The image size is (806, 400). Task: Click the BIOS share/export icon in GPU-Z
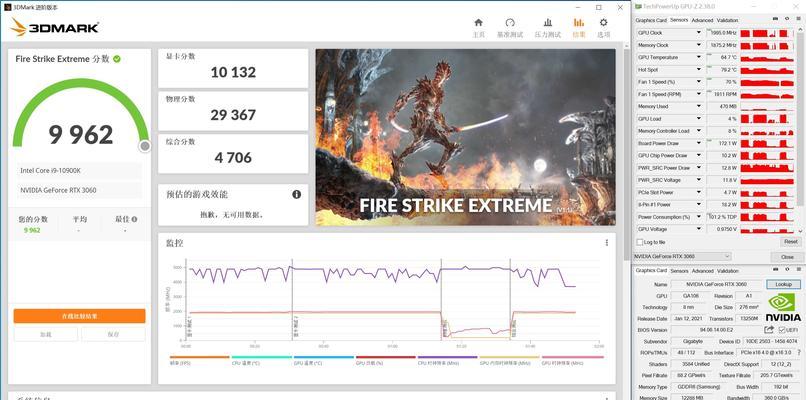(769, 330)
